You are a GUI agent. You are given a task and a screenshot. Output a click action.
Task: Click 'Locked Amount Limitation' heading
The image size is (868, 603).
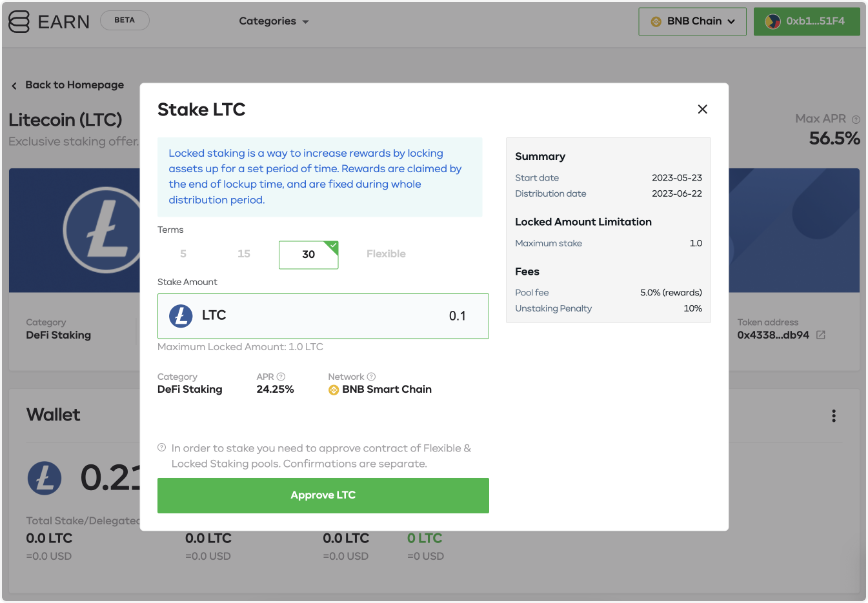[583, 222]
